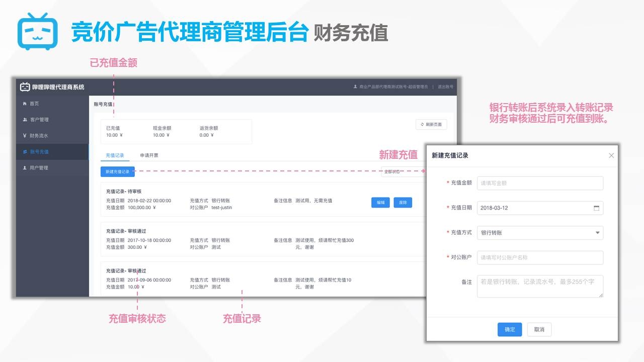Click the 新建充值记录 button
Viewport: 644px width, 362px height.
click(x=117, y=172)
